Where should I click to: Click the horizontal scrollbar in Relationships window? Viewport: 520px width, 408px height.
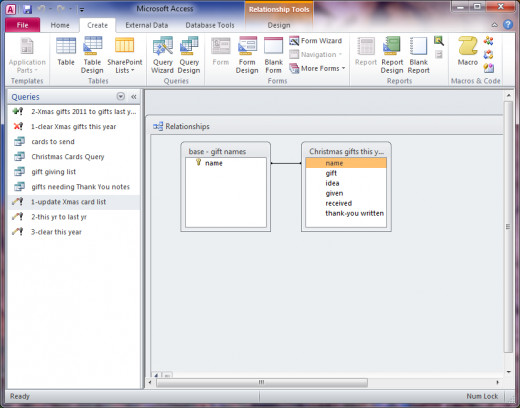pyautogui.click(x=262, y=382)
